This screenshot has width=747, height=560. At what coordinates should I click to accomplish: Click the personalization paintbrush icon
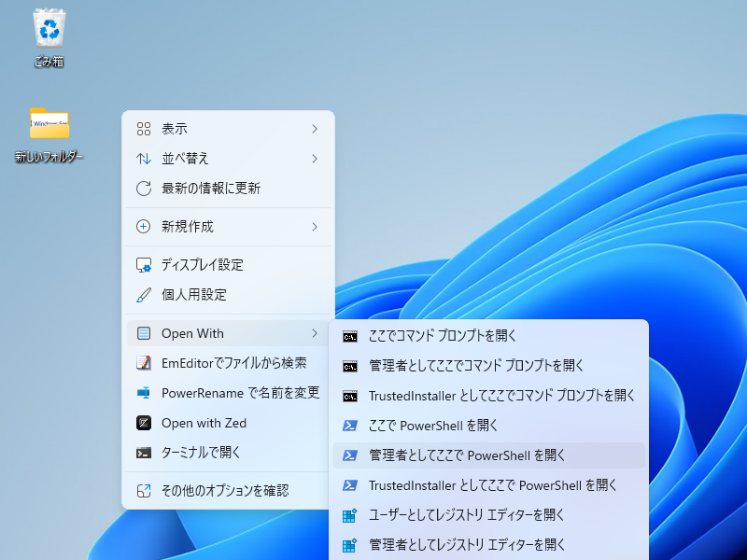(144, 295)
